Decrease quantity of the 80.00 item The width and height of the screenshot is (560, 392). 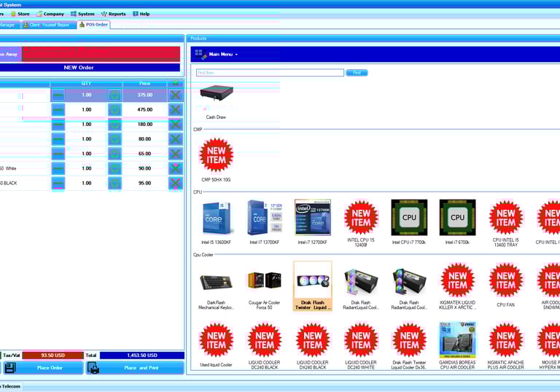tap(58, 139)
